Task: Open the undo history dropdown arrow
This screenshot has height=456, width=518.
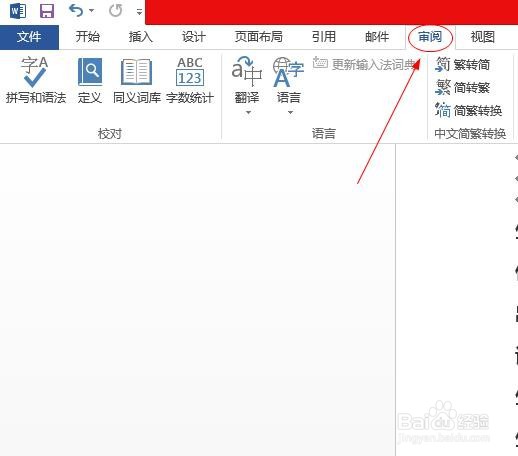Action: pyautogui.click(x=91, y=11)
